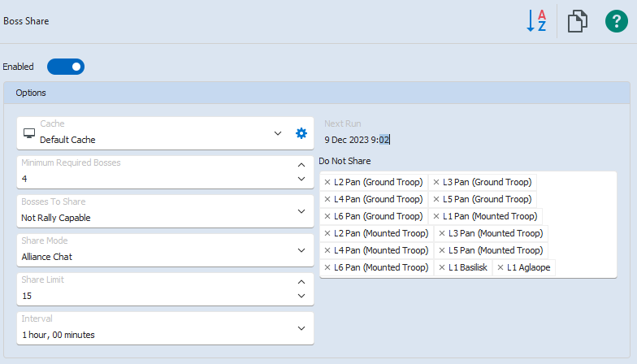Remove L6 Pan (Mounted Troop) tag

(327, 267)
